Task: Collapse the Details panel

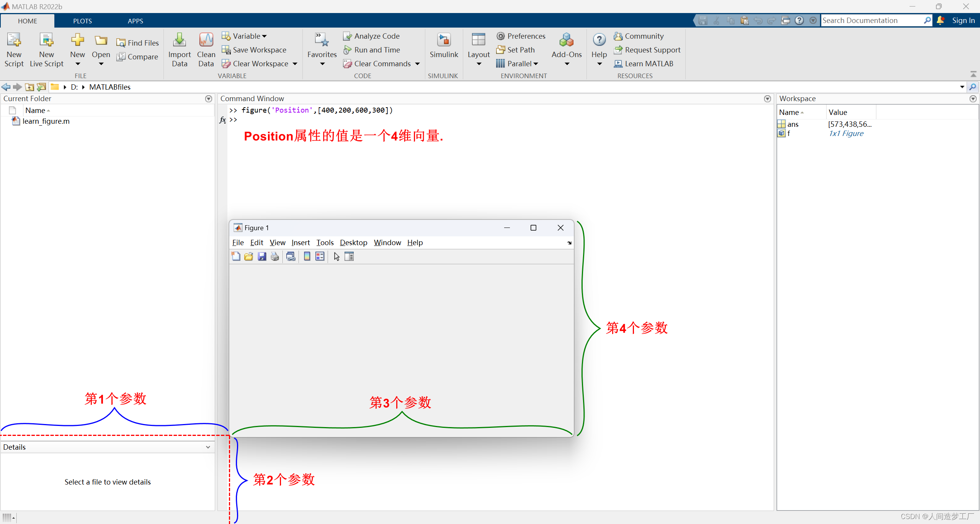Action: pyautogui.click(x=208, y=447)
